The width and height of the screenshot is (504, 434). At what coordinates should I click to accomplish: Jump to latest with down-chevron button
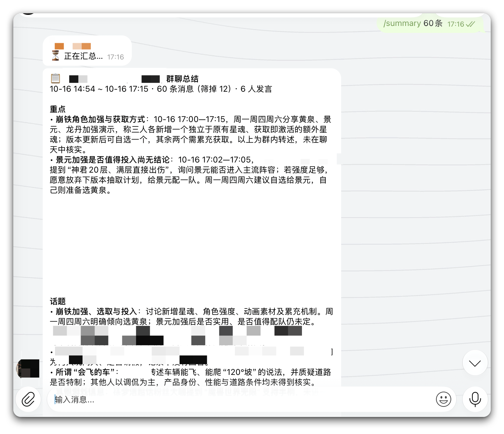[475, 363]
